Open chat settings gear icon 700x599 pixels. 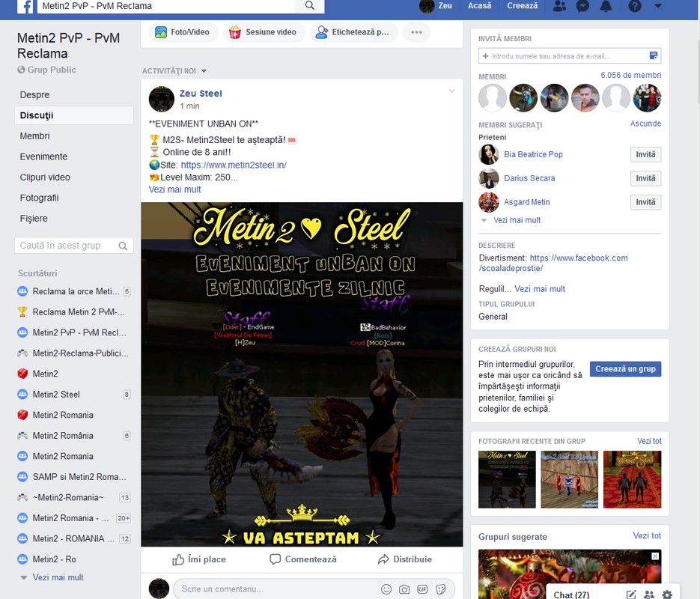pos(667,595)
